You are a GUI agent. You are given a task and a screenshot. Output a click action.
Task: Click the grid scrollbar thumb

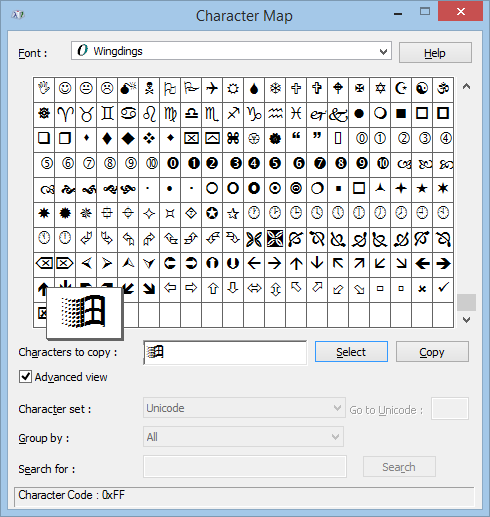(466, 302)
